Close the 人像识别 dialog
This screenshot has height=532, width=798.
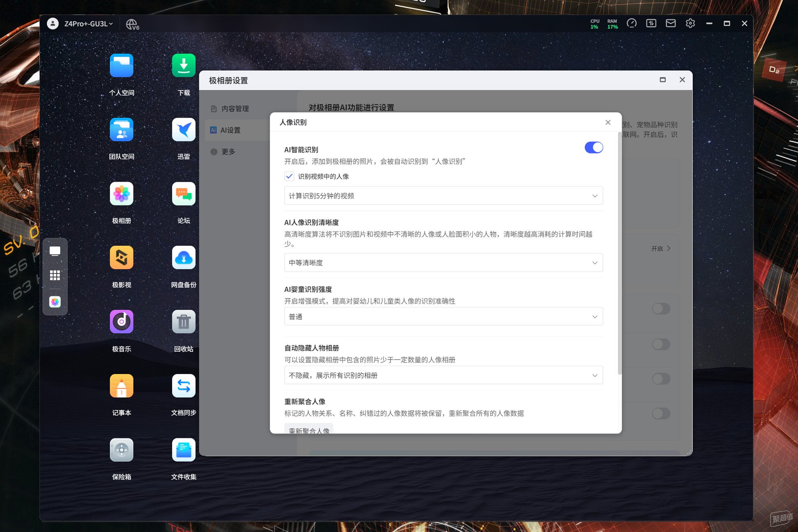[x=608, y=122]
